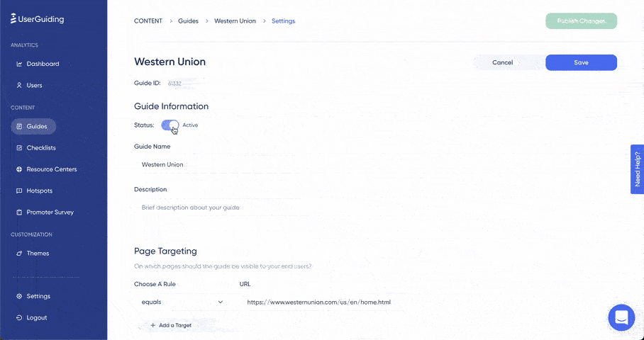Go to Guides breadcrumb link
Viewport: 644px width, 340px height.
click(188, 21)
